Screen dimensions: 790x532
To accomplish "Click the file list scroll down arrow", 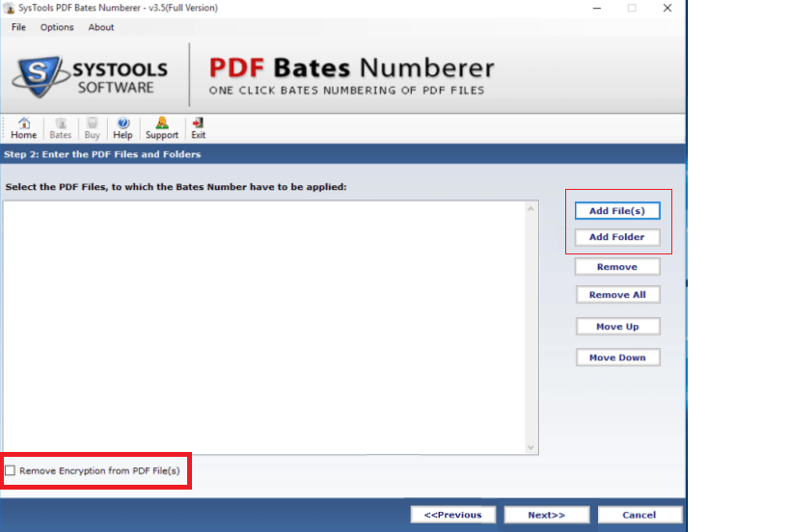I will pos(531,447).
